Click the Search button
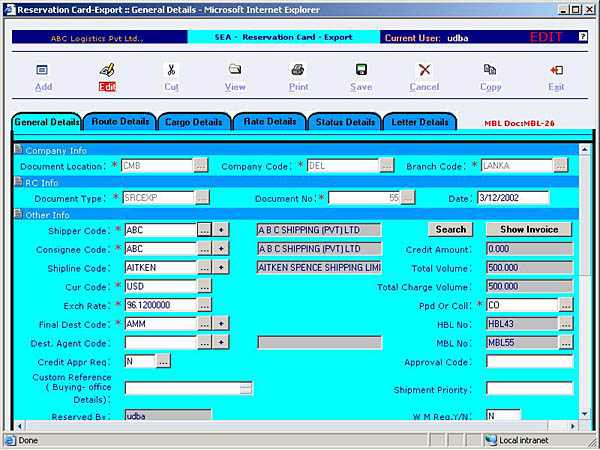This screenshot has height=450, width=600. [x=450, y=230]
